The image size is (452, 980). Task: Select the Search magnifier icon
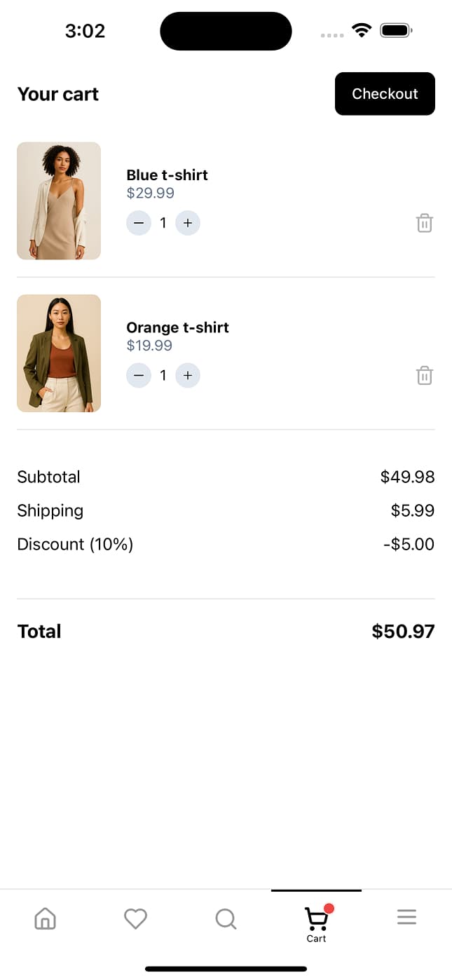[226, 918]
